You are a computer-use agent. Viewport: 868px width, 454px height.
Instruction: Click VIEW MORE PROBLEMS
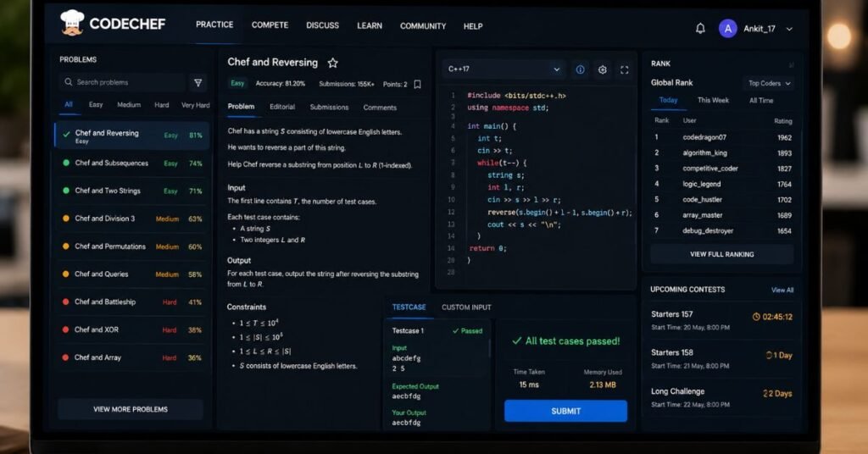click(131, 409)
